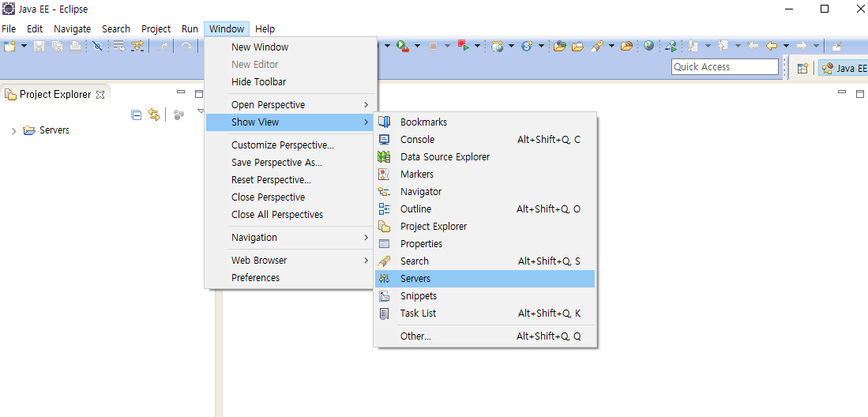This screenshot has width=868, height=417.
Task: Maximize the editor area
Action: coord(859,93)
